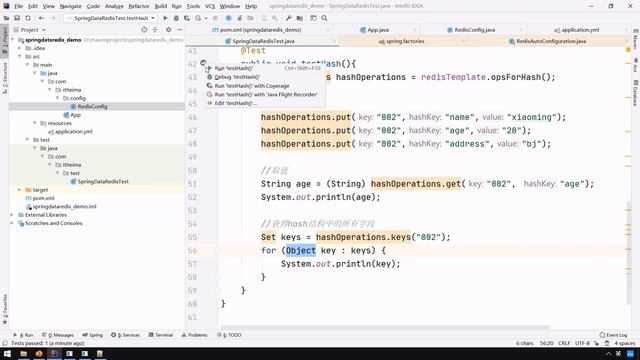640x360 pixels.
Task: Choose Run with 'Java Flight Recorder'
Action: pos(265,94)
